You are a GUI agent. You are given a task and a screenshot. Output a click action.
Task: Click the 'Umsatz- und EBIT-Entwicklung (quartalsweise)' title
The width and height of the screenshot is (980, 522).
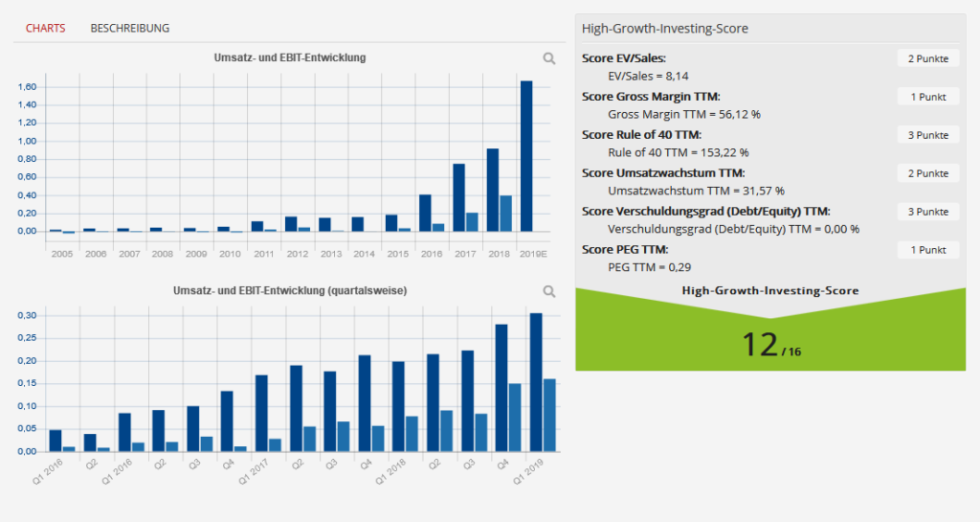click(290, 291)
